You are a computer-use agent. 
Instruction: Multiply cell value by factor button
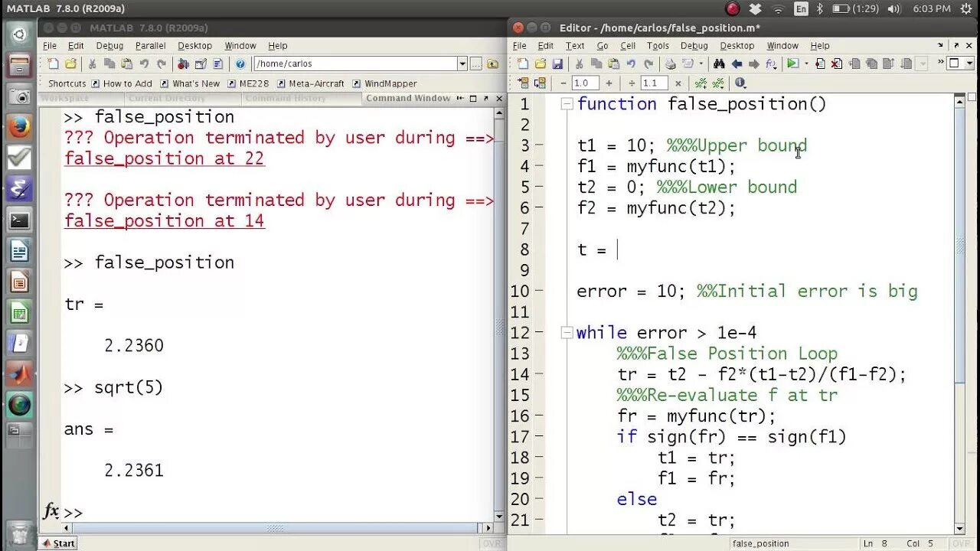[x=678, y=83]
